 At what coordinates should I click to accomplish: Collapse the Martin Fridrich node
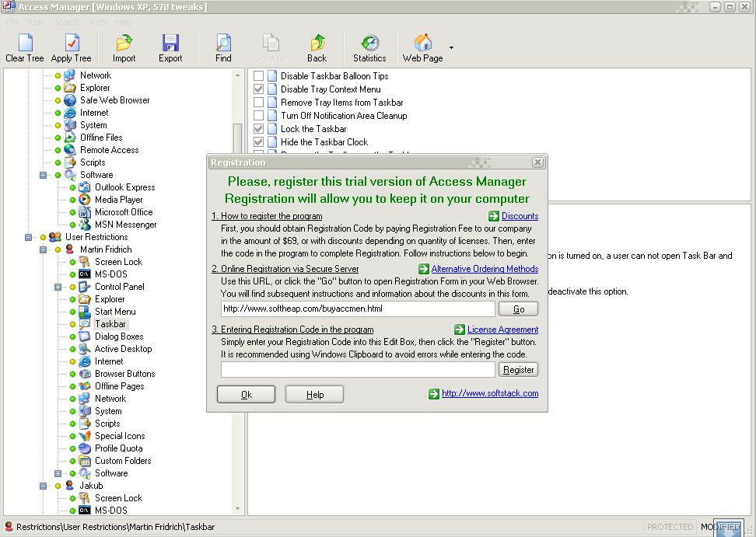pos(43,249)
